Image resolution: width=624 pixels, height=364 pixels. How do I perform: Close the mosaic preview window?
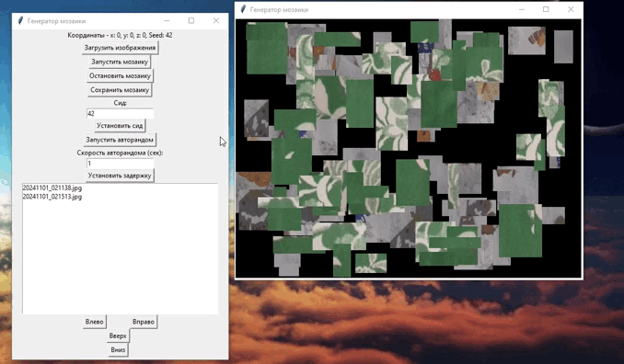coord(571,9)
